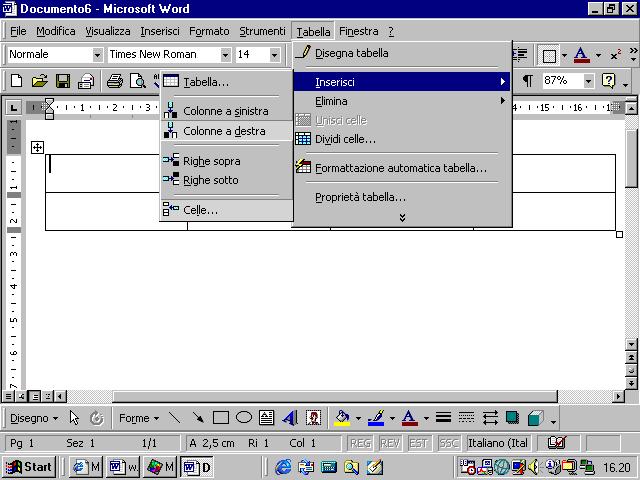Apply Line Color brush
The image size is (640, 480).
click(376, 418)
